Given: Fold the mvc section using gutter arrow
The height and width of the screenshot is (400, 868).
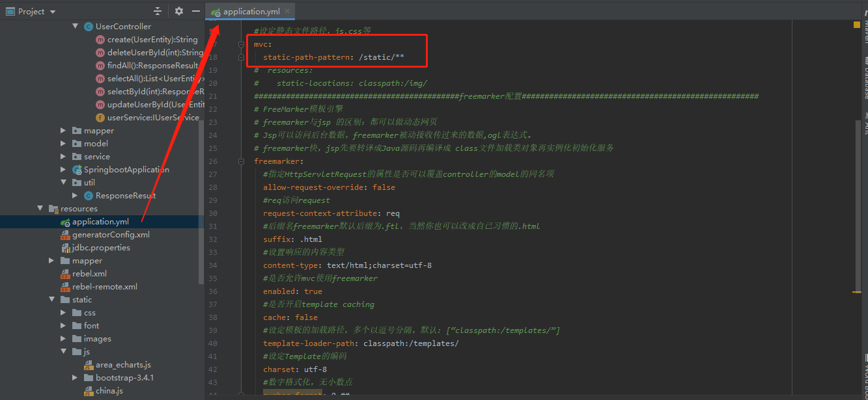Looking at the screenshot, I should point(241,44).
